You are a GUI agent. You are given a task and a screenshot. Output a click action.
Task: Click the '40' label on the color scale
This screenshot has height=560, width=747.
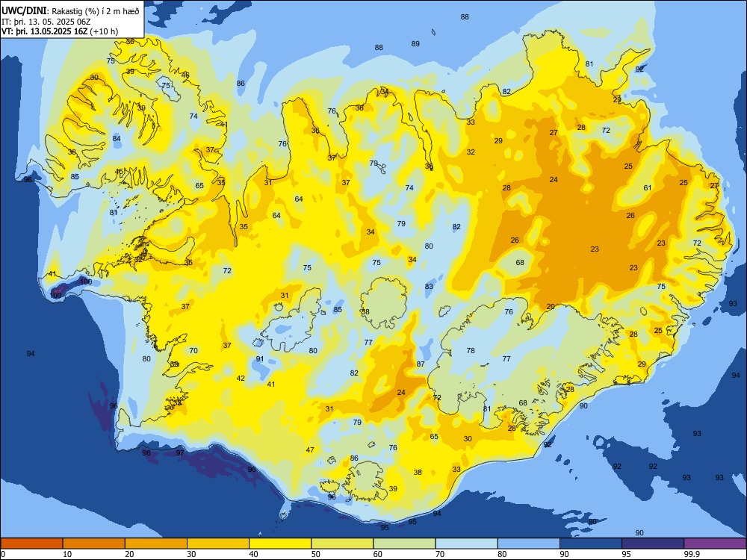click(x=254, y=554)
